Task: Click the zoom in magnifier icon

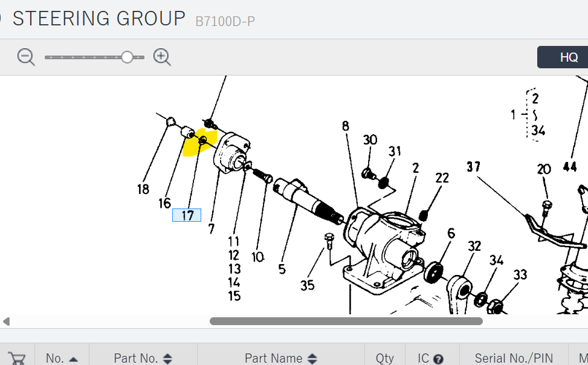Action: (x=162, y=57)
